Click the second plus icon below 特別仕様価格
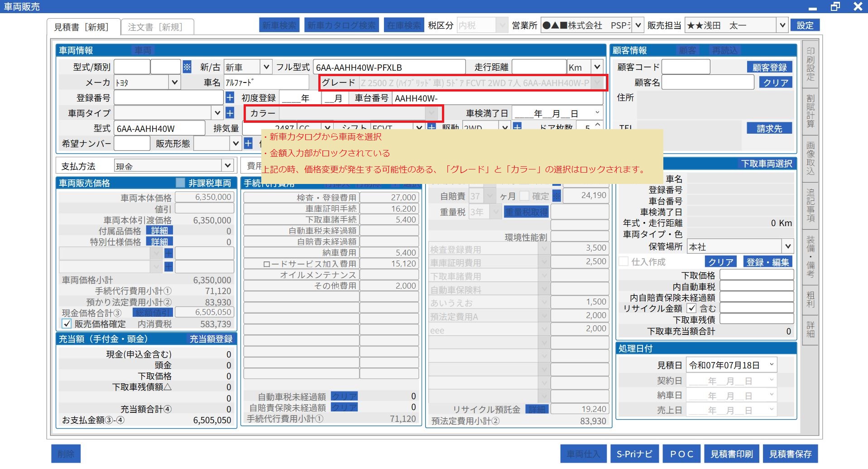868x469 pixels. (x=168, y=266)
